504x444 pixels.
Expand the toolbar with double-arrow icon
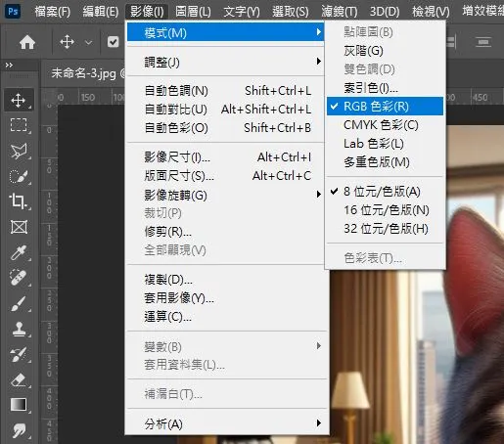point(9,66)
